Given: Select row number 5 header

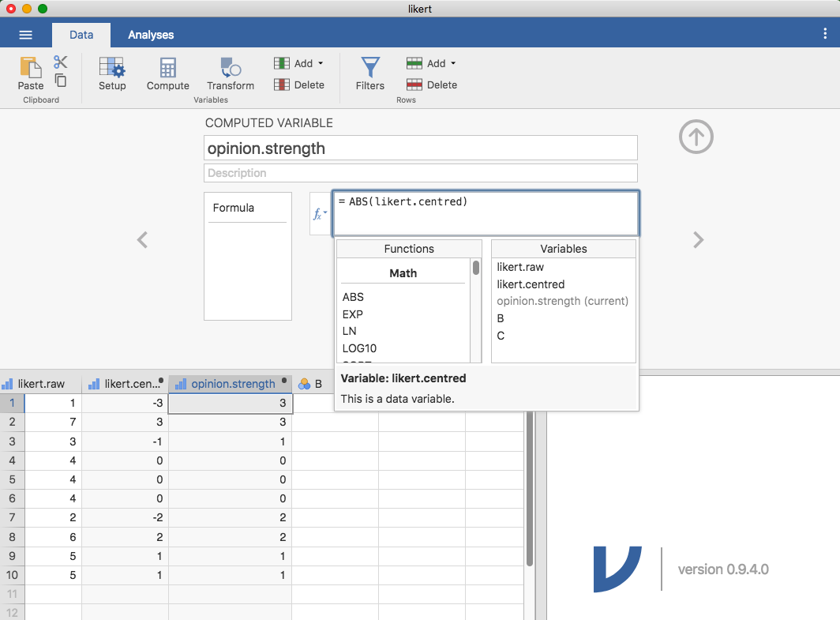Looking at the screenshot, I should pos(12,479).
